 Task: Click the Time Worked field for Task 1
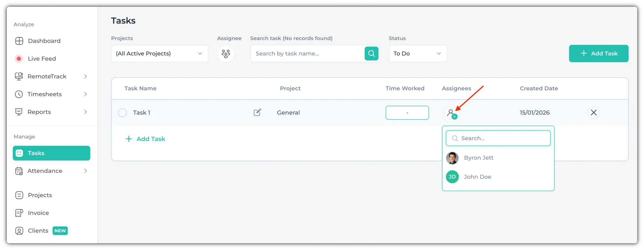click(407, 113)
